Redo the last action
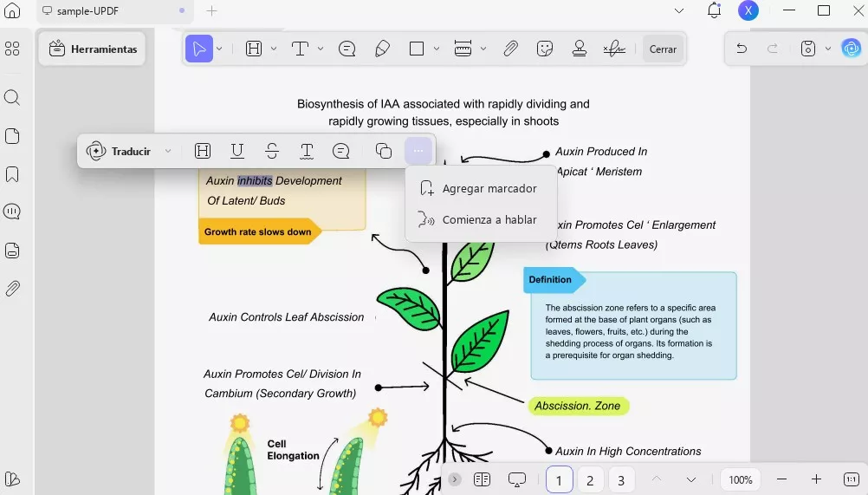This screenshot has height=495, width=868. [x=772, y=49]
